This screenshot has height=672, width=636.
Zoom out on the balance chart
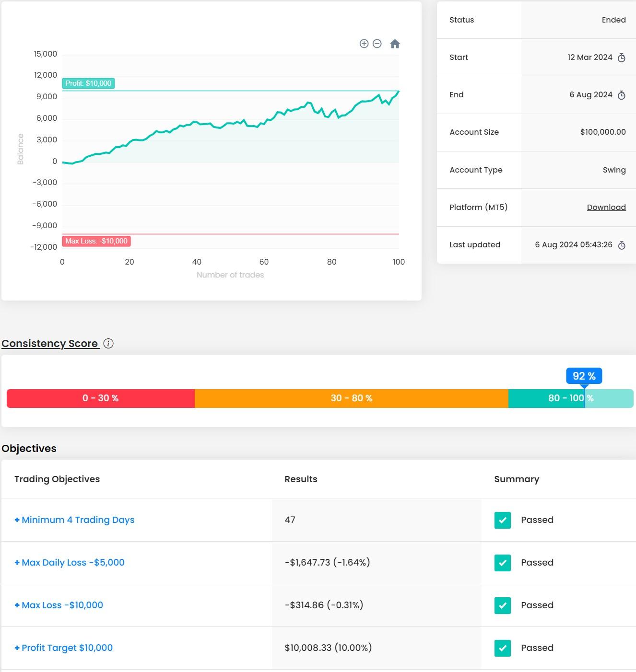point(377,44)
